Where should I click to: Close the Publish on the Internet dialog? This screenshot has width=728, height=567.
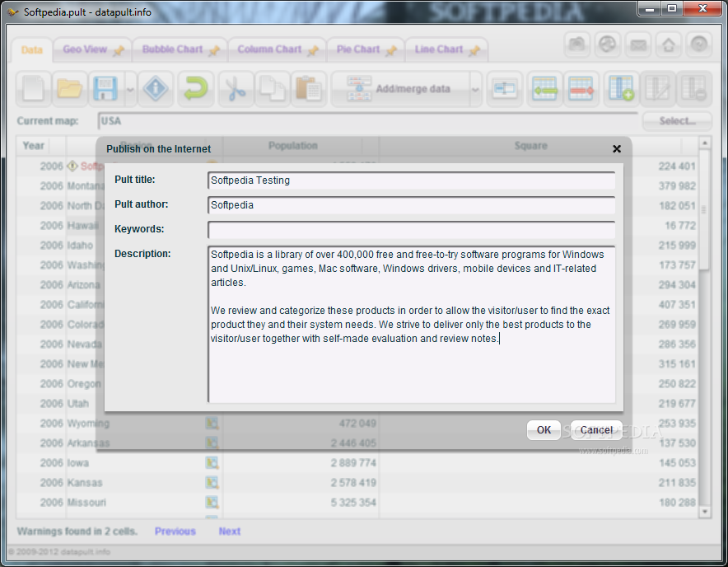tap(617, 148)
